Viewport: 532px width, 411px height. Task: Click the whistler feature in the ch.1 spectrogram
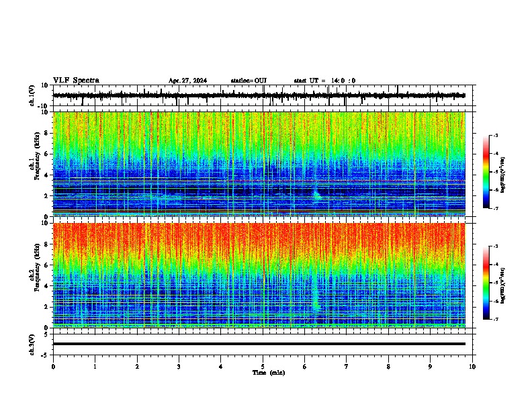[x=317, y=195]
